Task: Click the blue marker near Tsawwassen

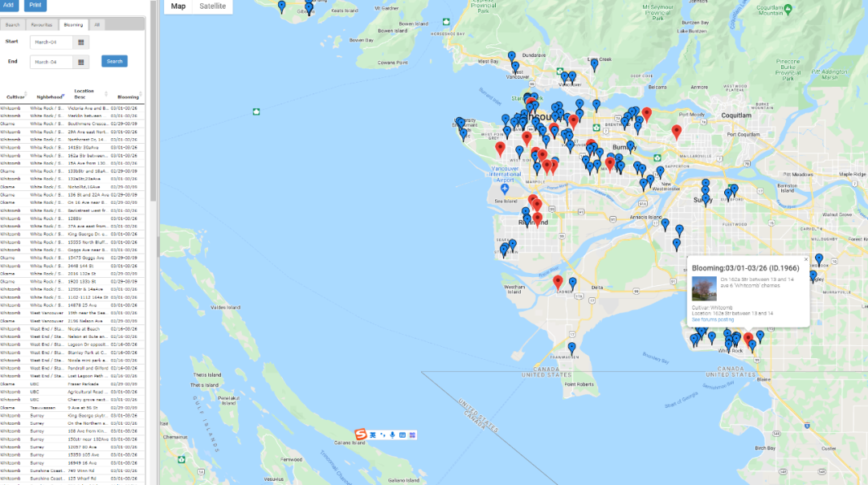Action: coord(571,348)
